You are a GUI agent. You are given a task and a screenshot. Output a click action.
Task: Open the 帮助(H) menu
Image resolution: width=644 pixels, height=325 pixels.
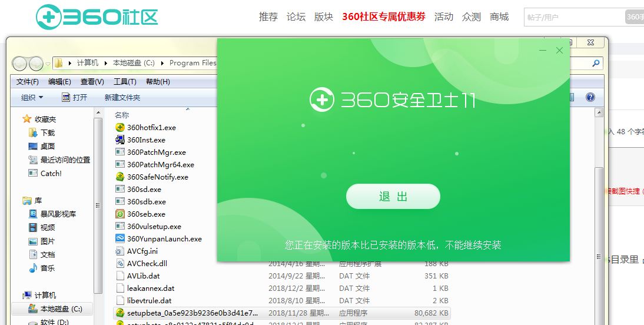158,82
